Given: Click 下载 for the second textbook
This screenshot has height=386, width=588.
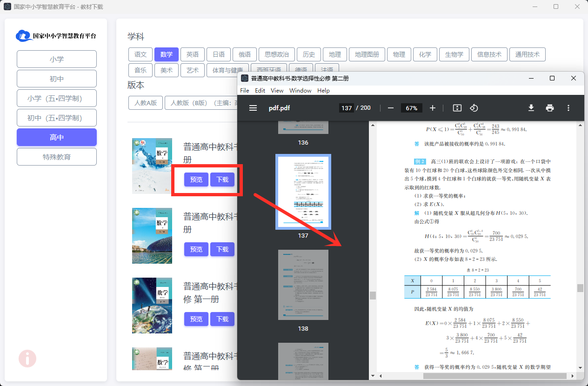Looking at the screenshot, I should click(222, 249).
